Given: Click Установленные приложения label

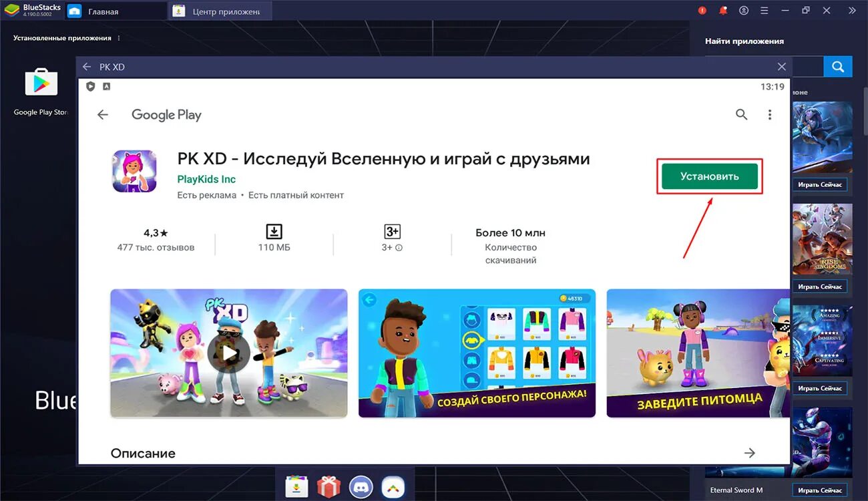Looking at the screenshot, I should pos(62,38).
